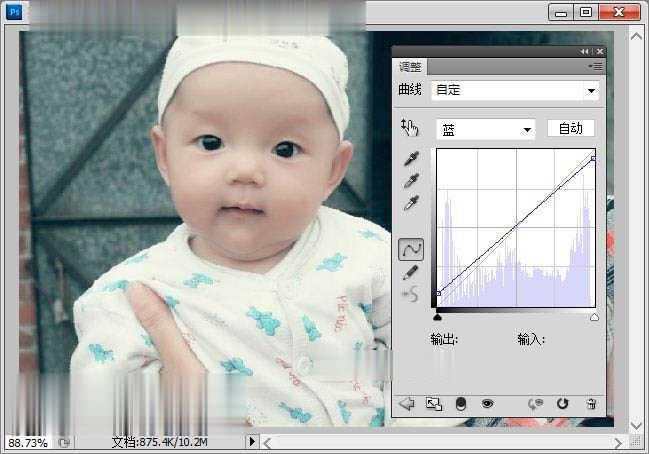Click the vertical scrollbar up arrow

[x=636, y=36]
